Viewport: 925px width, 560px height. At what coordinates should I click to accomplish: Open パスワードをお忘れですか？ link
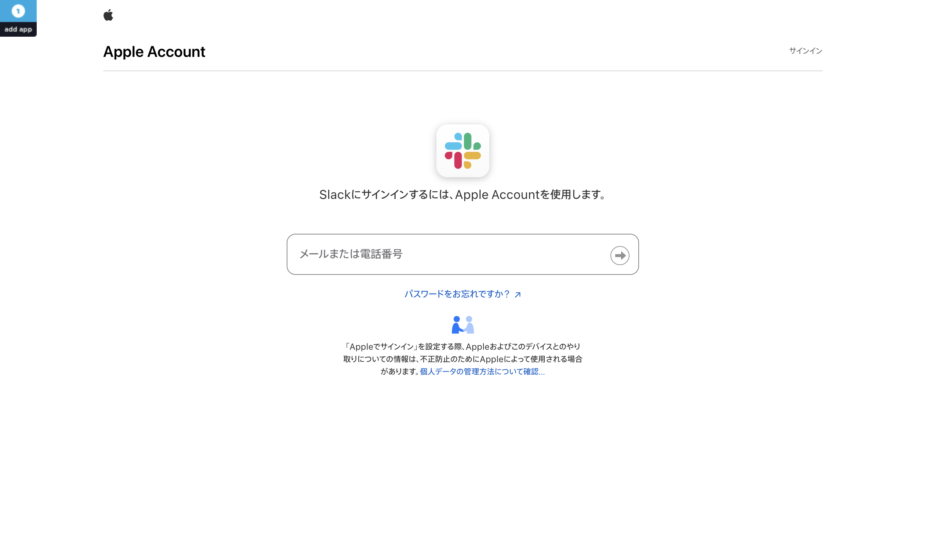pos(462,294)
